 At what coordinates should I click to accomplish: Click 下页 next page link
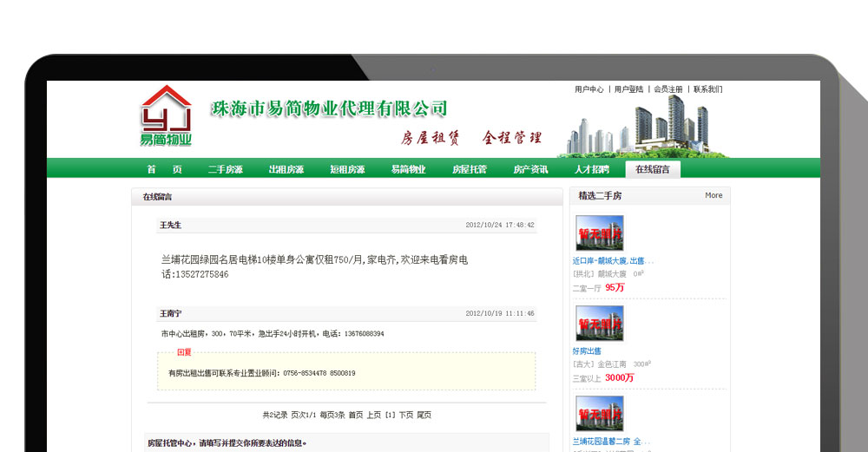tap(406, 415)
